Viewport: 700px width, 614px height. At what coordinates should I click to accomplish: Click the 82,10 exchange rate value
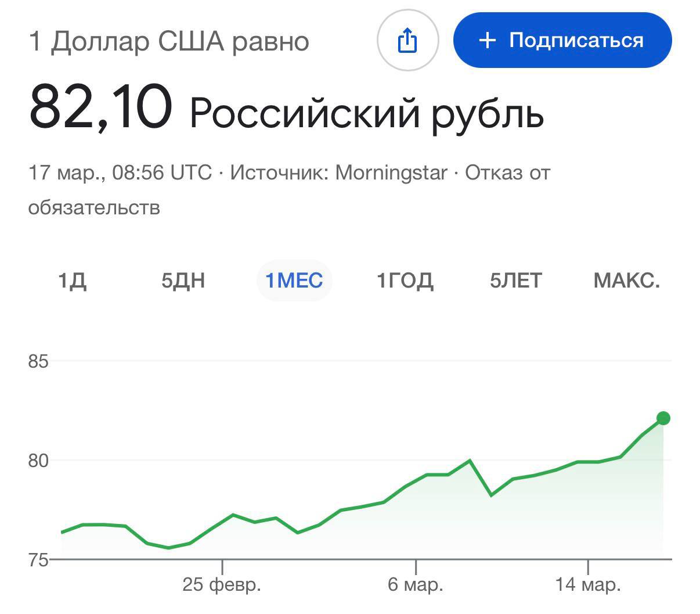[100, 107]
